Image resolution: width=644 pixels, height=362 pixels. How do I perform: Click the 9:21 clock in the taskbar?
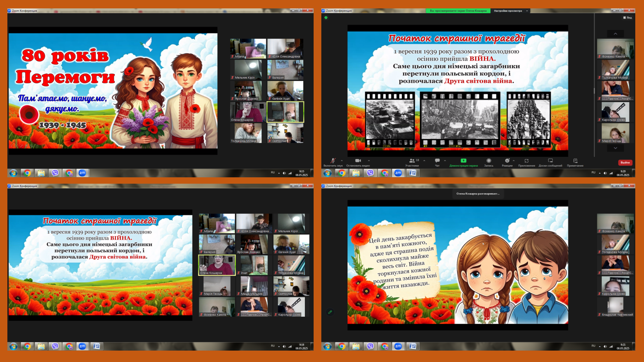pyautogui.click(x=623, y=346)
